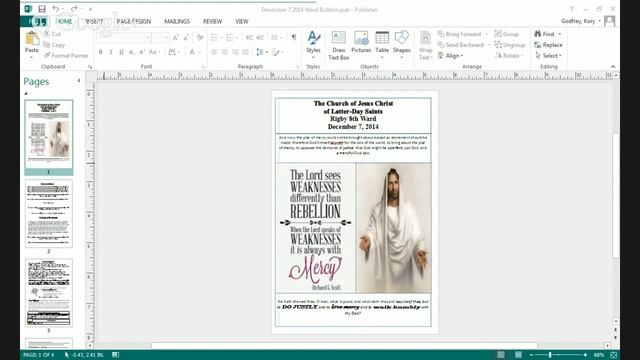
Task: Open the INSERT ribbon tab
Action: (x=93, y=21)
